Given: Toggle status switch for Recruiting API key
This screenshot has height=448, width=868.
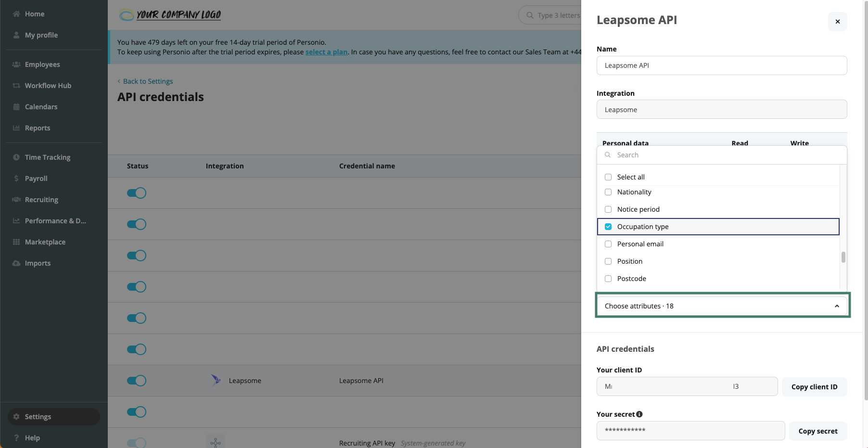Looking at the screenshot, I should [x=137, y=443].
